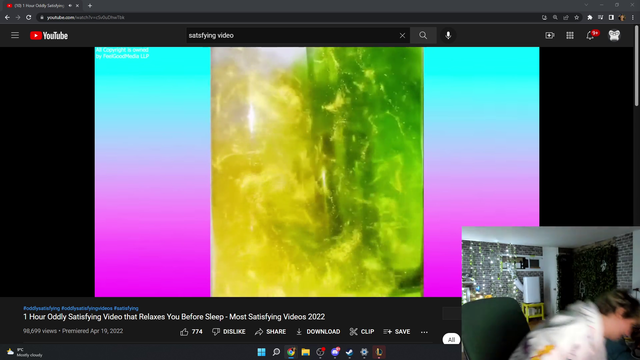Click the video title text
The image size is (640, 360).
174,317
